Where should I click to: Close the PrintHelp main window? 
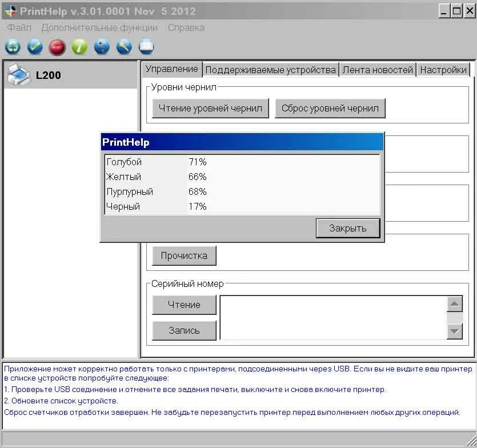coord(470,11)
